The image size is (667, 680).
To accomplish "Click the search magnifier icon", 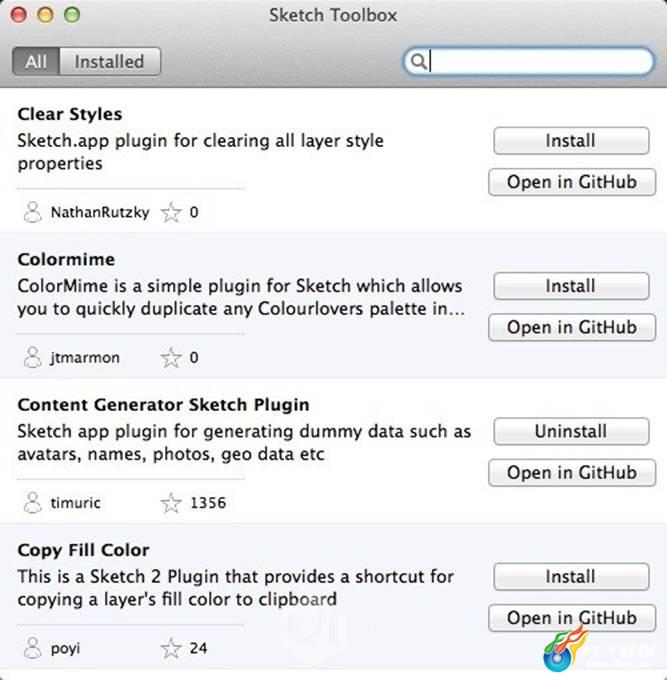I will point(418,62).
